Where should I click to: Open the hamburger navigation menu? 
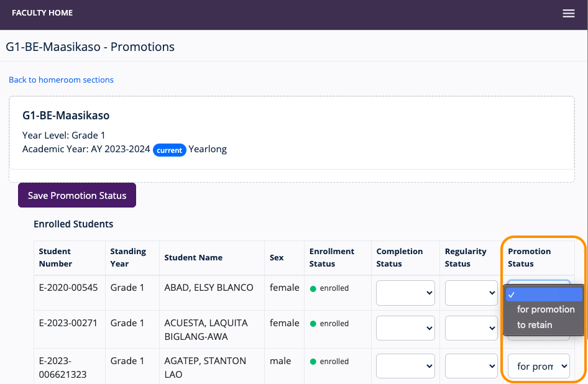tap(568, 13)
